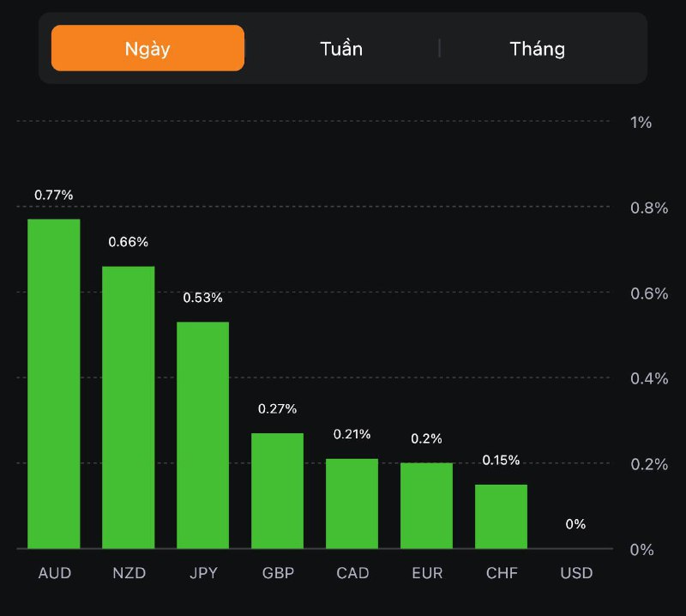
Task: Click the GBP axis label
Action: click(x=278, y=573)
